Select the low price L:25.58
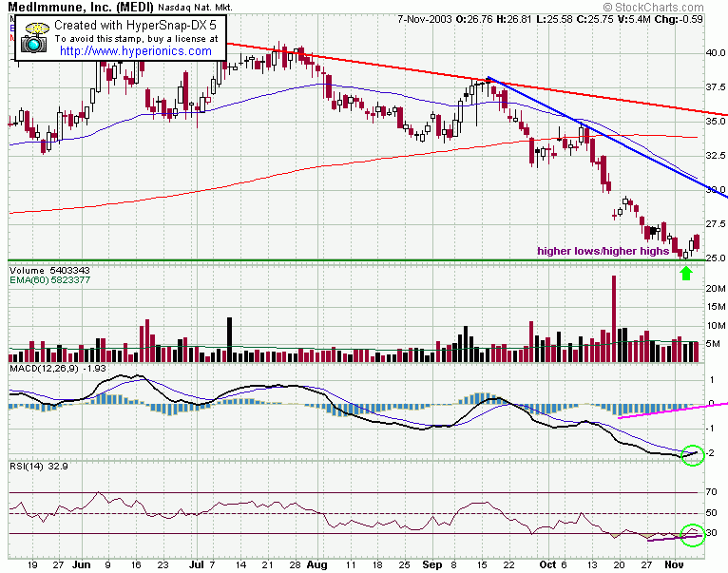The image size is (728, 573). click(554, 19)
